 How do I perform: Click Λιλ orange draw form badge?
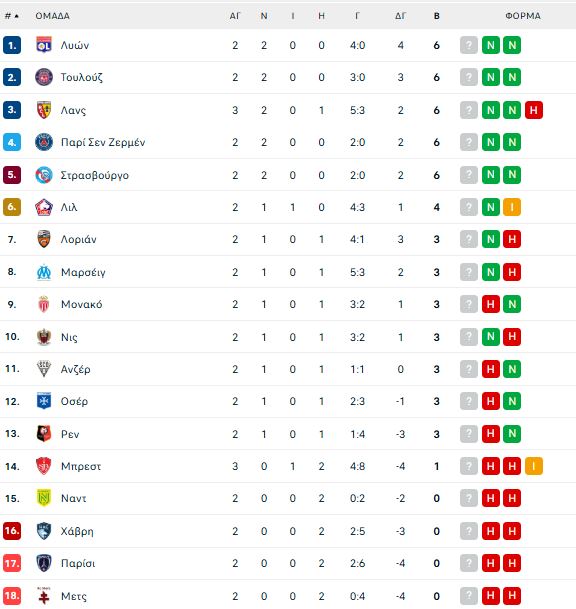pos(512,207)
